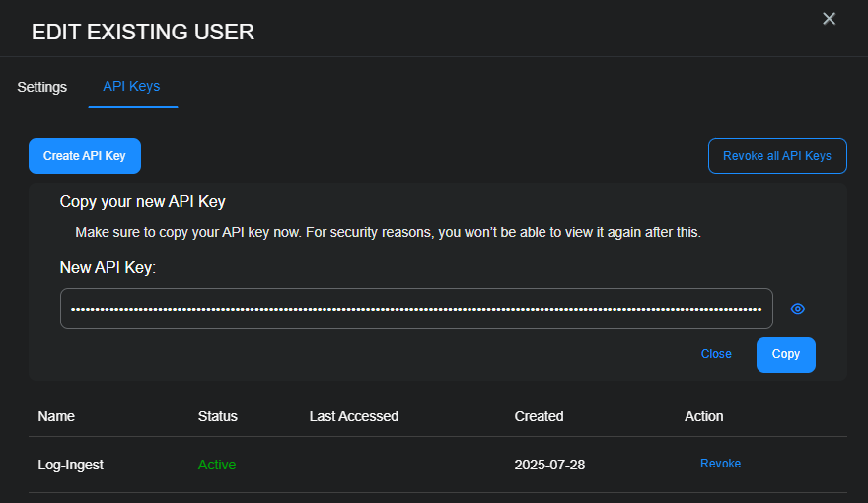This screenshot has height=503, width=868.
Task: Select the API Keys tab
Action: click(131, 87)
